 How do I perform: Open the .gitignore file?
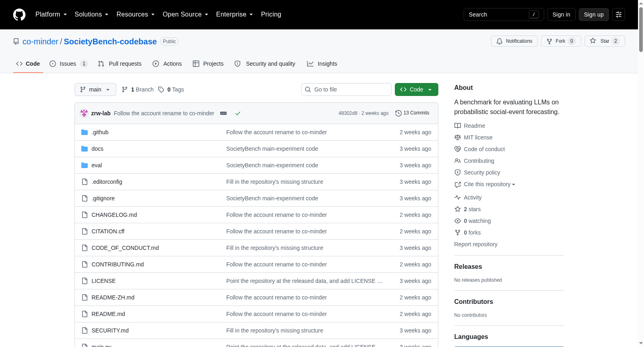pos(103,198)
